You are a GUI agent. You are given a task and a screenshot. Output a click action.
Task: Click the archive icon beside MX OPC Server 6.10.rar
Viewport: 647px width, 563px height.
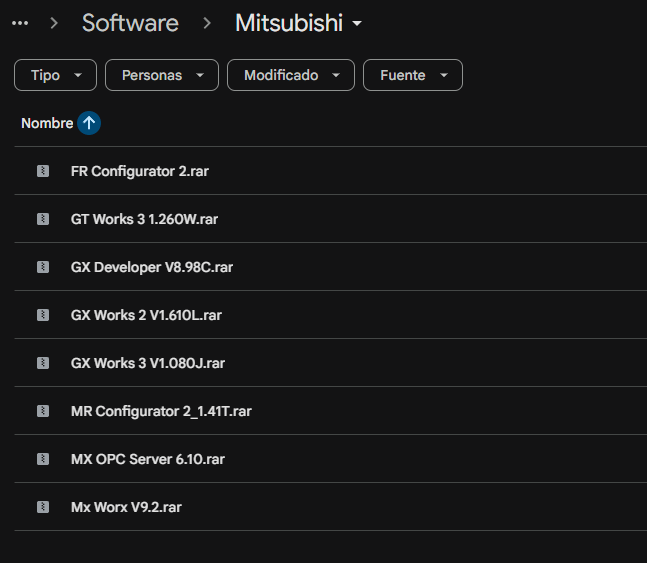click(43, 459)
